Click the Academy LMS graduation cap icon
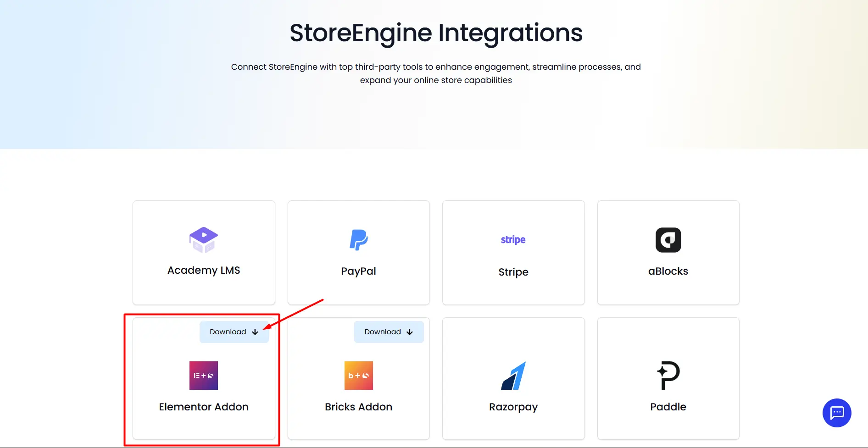The width and height of the screenshot is (868, 448). tap(203, 239)
